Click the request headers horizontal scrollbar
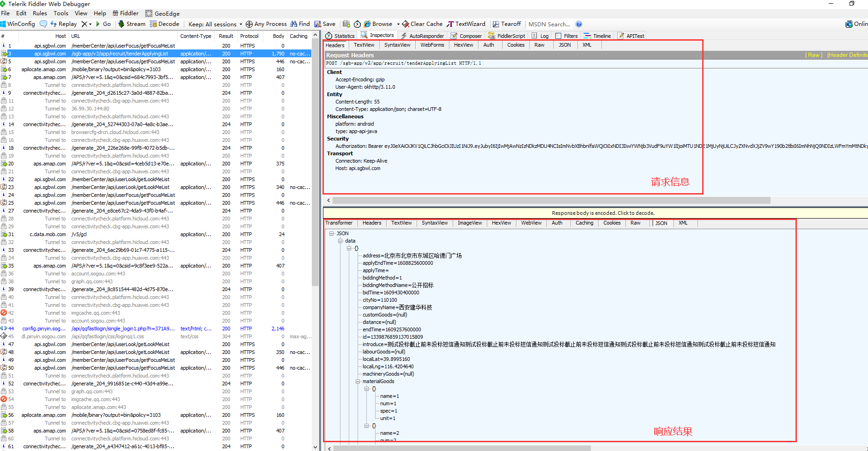The height and width of the screenshot is (451, 868). click(x=551, y=201)
